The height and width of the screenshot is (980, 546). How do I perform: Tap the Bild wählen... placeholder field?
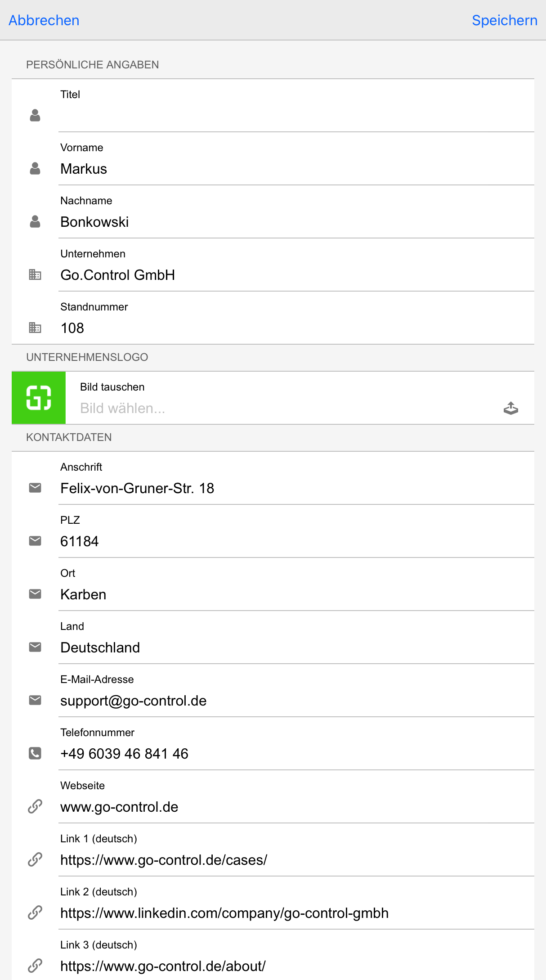(288, 408)
